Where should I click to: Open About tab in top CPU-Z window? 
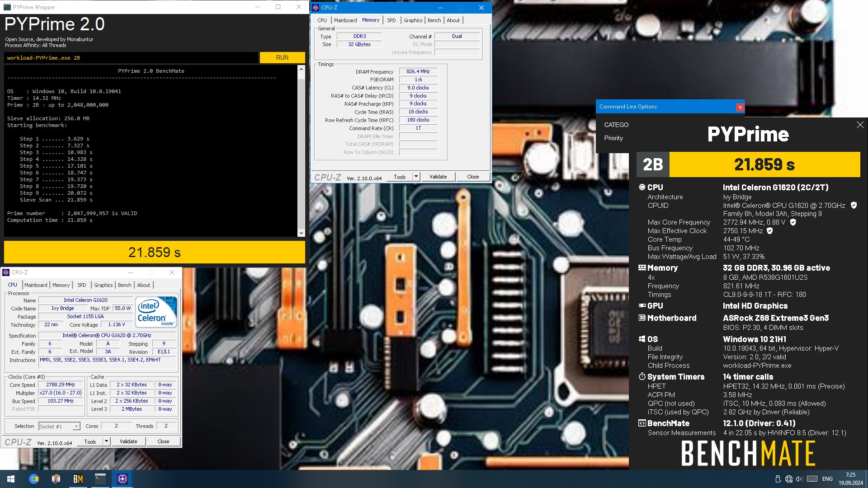(453, 20)
